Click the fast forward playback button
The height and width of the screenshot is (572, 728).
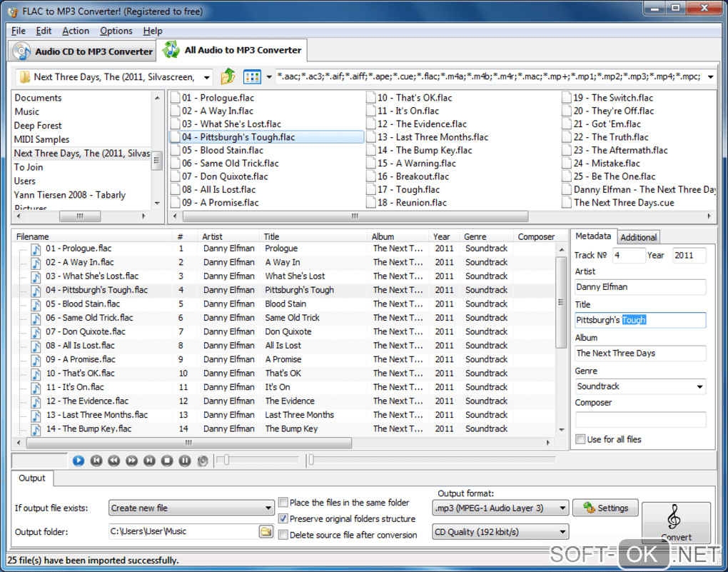pyautogui.click(x=131, y=461)
